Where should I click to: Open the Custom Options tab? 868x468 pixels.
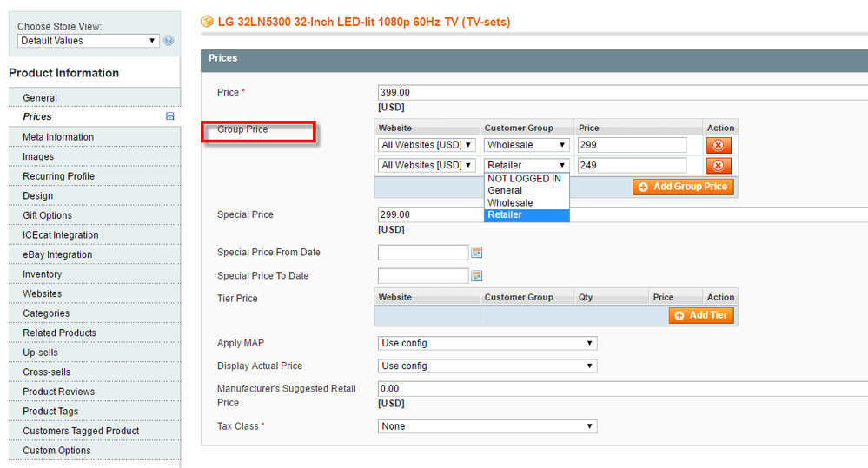(x=95, y=451)
